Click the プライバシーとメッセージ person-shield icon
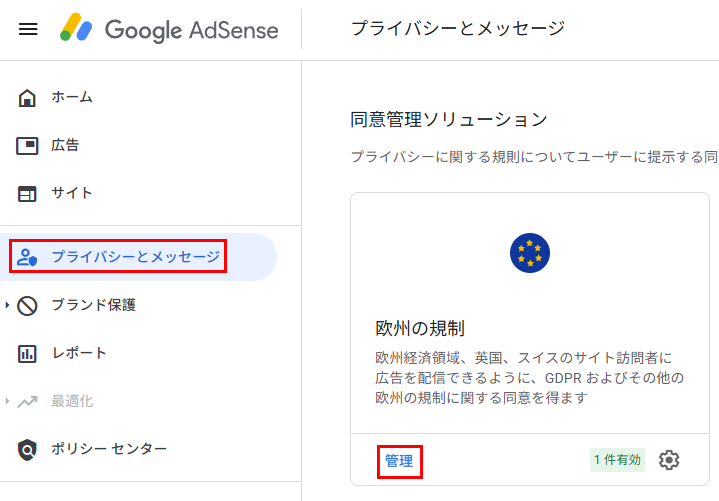This screenshot has height=501, width=719. (27, 257)
